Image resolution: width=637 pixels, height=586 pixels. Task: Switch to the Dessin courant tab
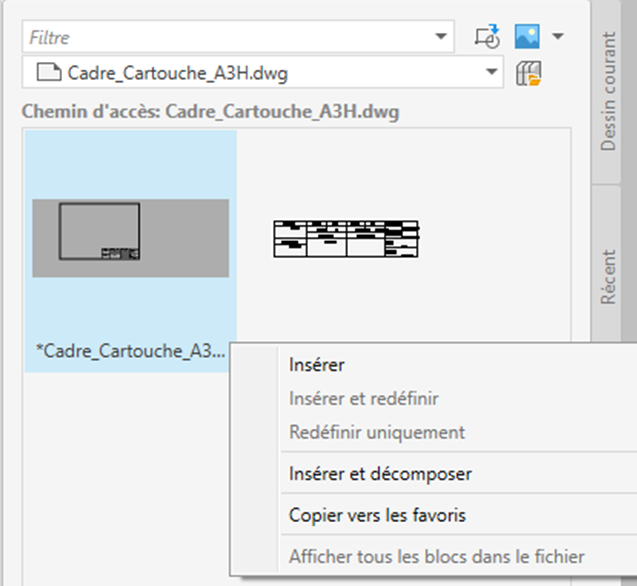tap(607, 91)
